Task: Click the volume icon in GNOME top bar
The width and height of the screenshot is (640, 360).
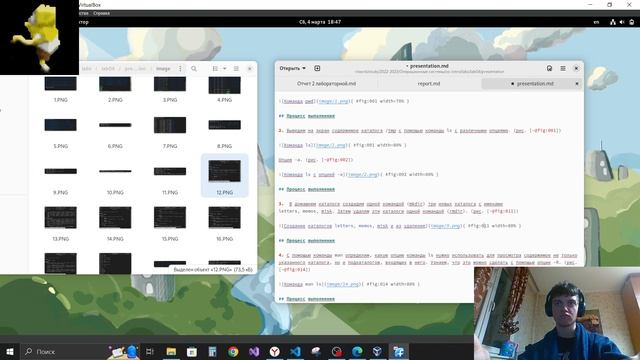Action: tap(622, 22)
